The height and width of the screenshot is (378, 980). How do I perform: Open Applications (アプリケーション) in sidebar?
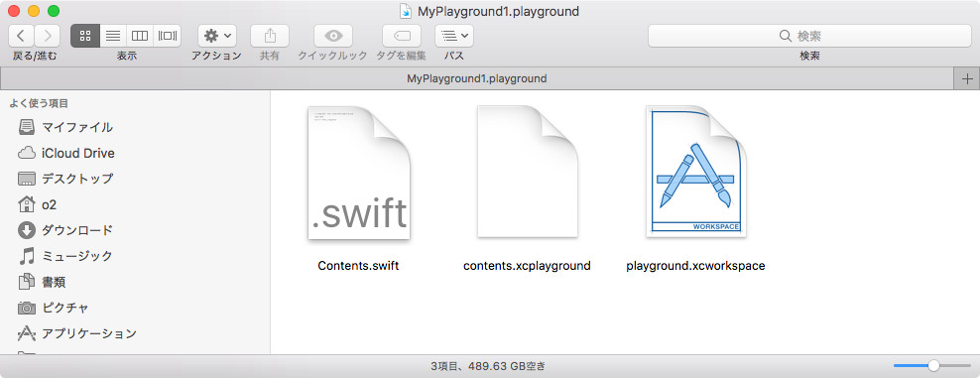[x=77, y=333]
